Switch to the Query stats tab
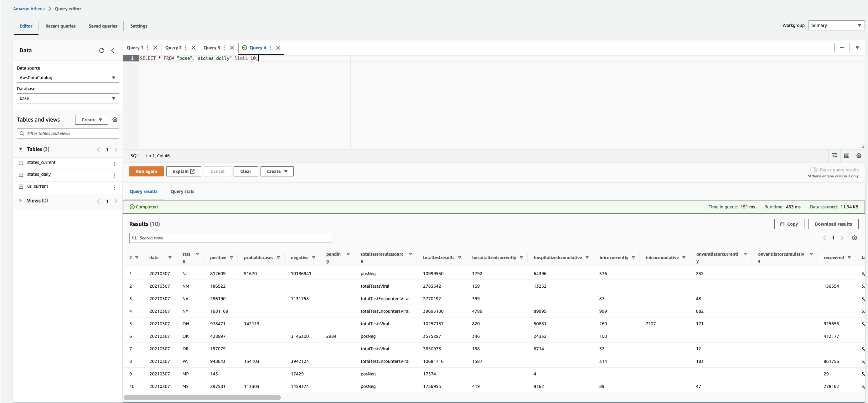868x403 pixels. tap(182, 191)
